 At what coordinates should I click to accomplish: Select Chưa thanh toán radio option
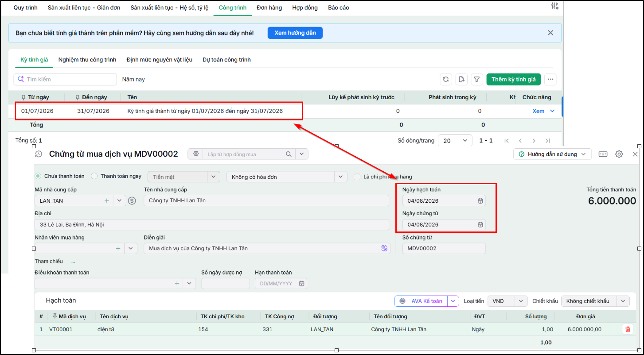click(x=38, y=176)
